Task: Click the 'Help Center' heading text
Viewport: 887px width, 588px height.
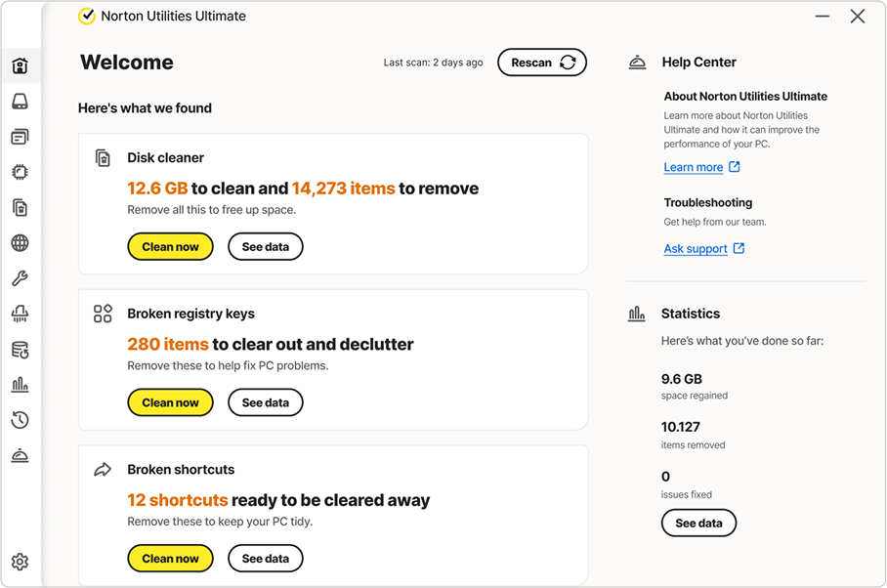Action: click(698, 63)
